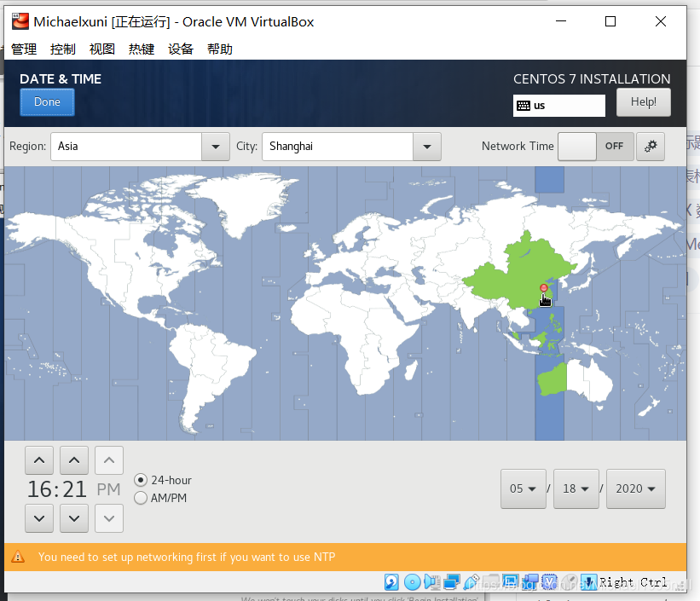The height and width of the screenshot is (601, 700).
Task: Open the day dropdown showing 18
Action: click(576, 488)
